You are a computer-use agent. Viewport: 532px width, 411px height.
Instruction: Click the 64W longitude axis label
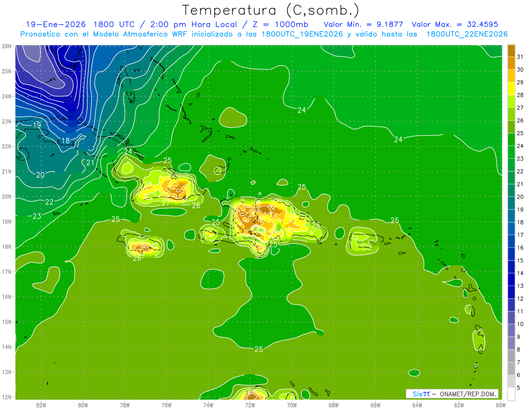tap(417, 404)
